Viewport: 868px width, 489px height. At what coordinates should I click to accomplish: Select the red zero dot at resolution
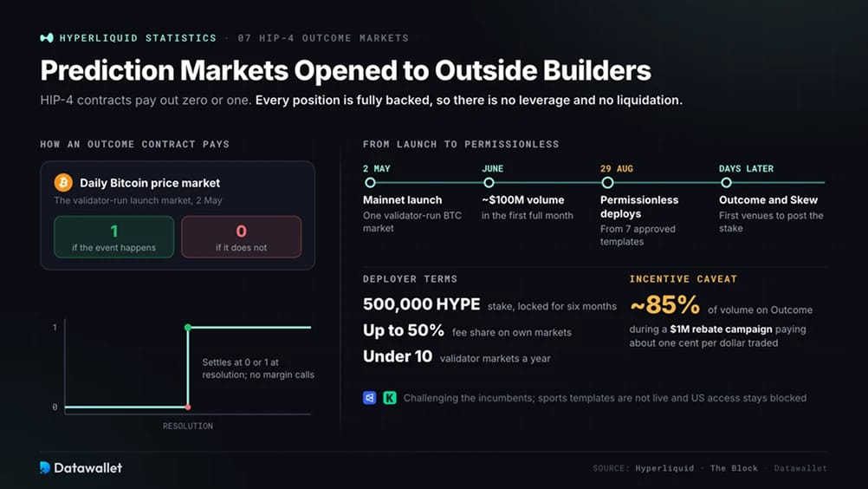pyautogui.click(x=188, y=407)
